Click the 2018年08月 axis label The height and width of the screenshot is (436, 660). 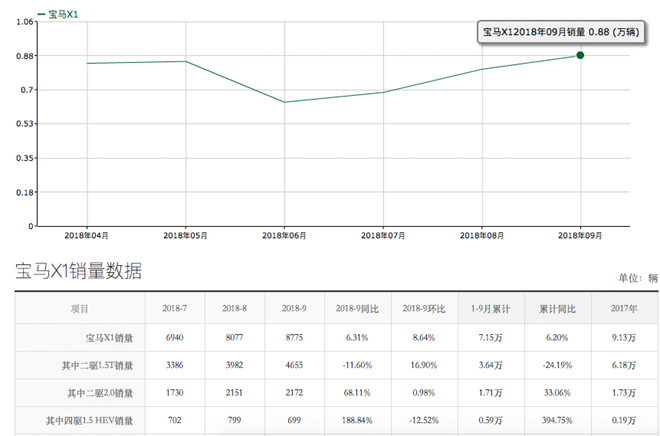[x=482, y=236]
